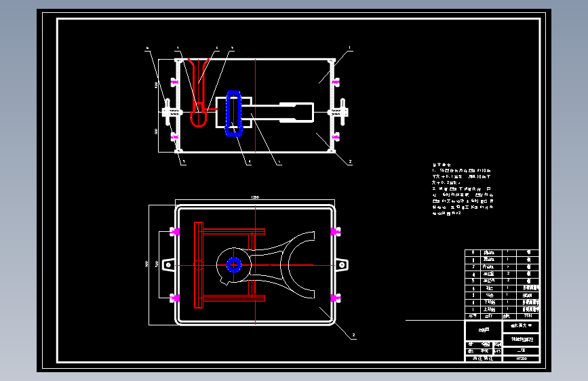Click the 400 dimension beside the section view
The width and height of the screenshot is (588, 381).
pos(156,85)
